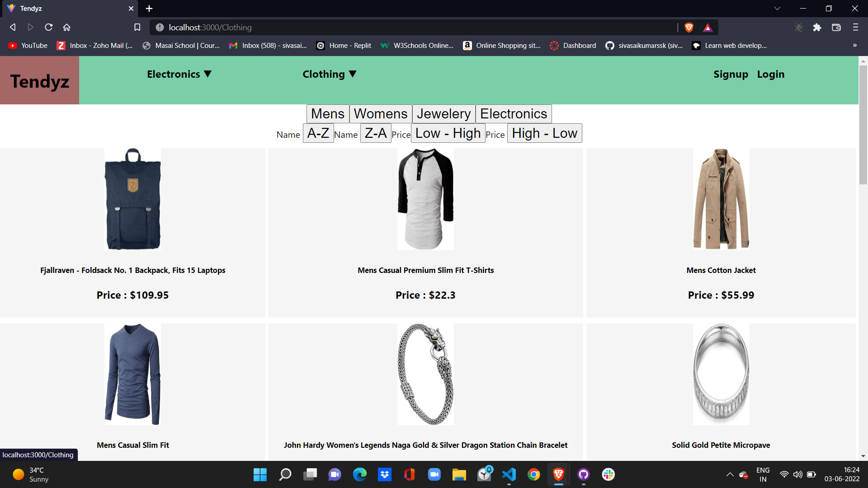Sort product names Z-A
This screenshot has height=488, width=868.
[375, 133]
